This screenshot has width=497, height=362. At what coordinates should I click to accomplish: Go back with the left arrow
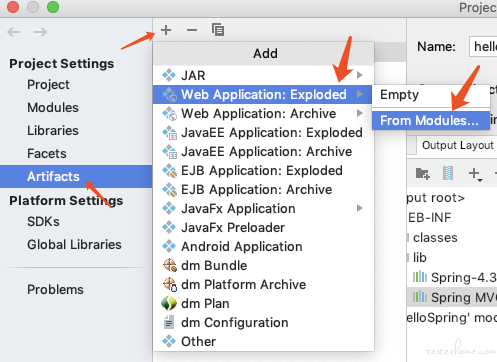(x=14, y=32)
